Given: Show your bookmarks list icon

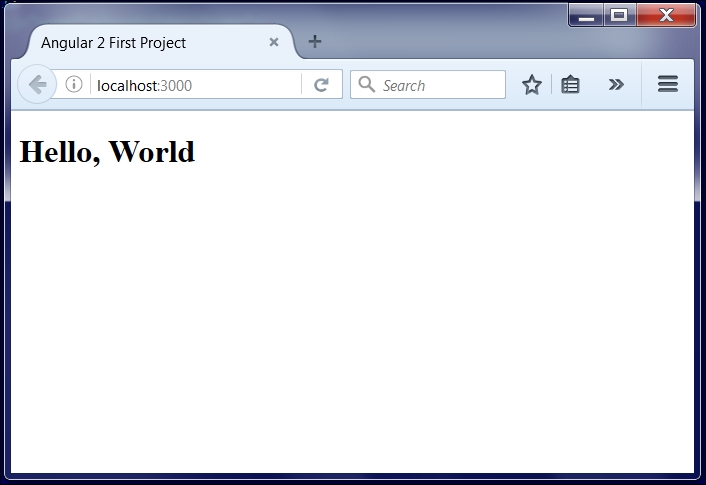Looking at the screenshot, I should coord(570,85).
